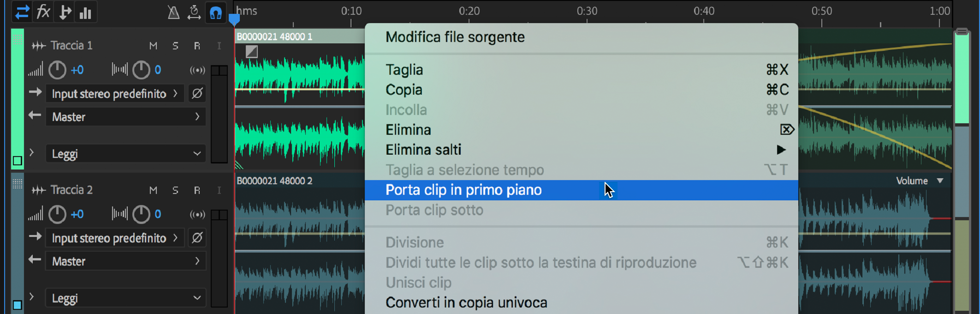Open metering via the bar-chart toolbar icon
Screen dimensions: 980x314
pyautogui.click(x=86, y=12)
